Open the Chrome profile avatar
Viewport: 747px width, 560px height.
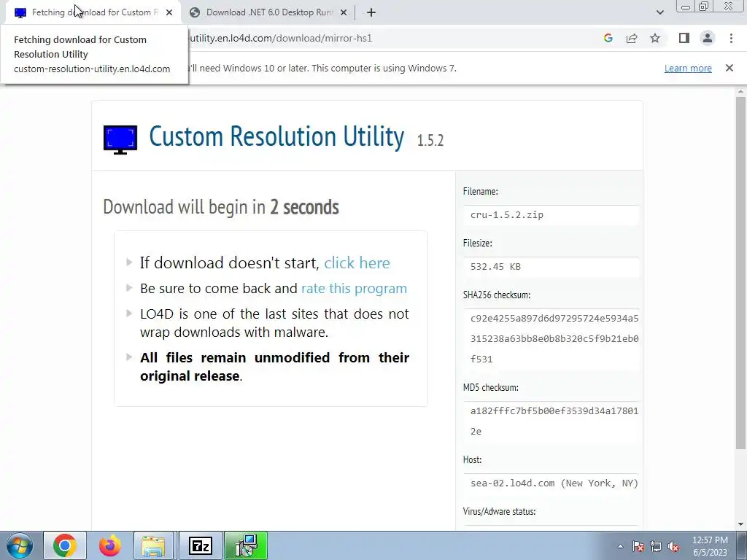(708, 38)
